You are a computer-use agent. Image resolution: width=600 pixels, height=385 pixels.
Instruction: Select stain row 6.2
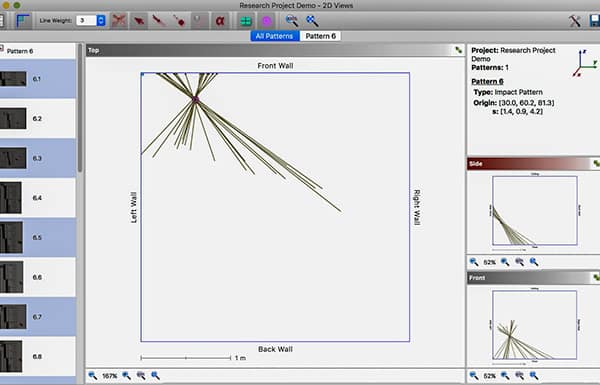click(x=38, y=119)
